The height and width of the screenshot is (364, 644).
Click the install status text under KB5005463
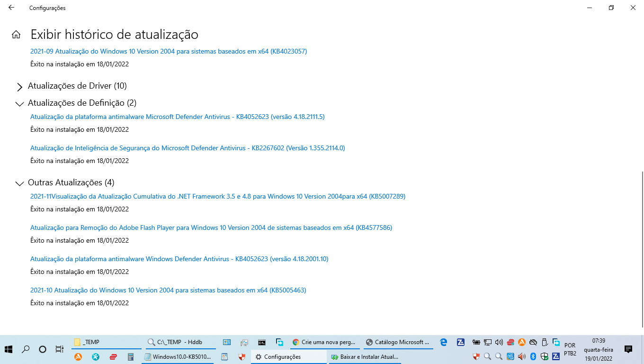80,303
